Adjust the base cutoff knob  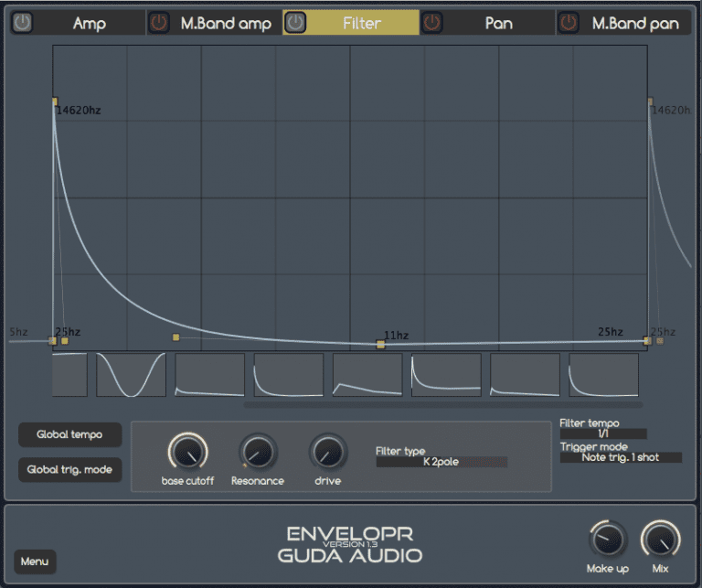click(x=188, y=452)
